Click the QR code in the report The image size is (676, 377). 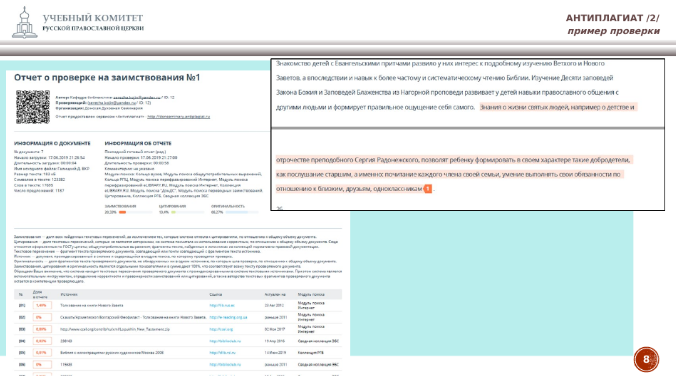[33, 107]
